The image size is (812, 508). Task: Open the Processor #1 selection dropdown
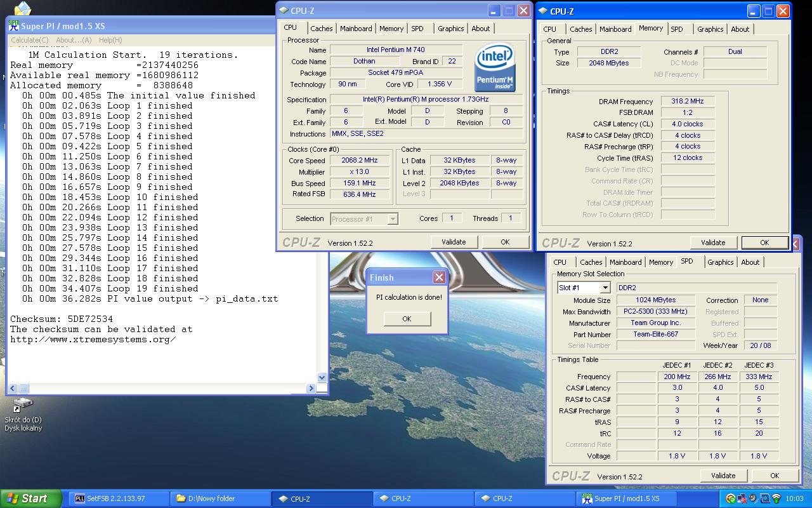coord(393,219)
